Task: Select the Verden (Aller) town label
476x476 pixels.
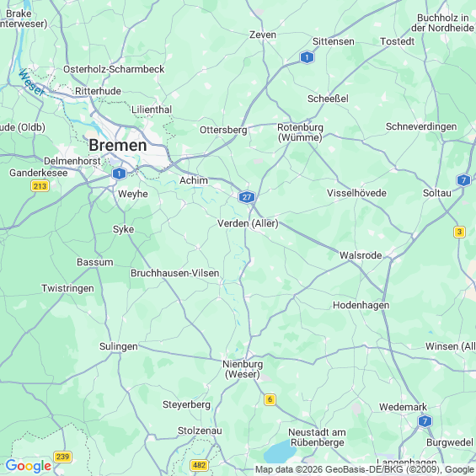Action: click(x=248, y=223)
